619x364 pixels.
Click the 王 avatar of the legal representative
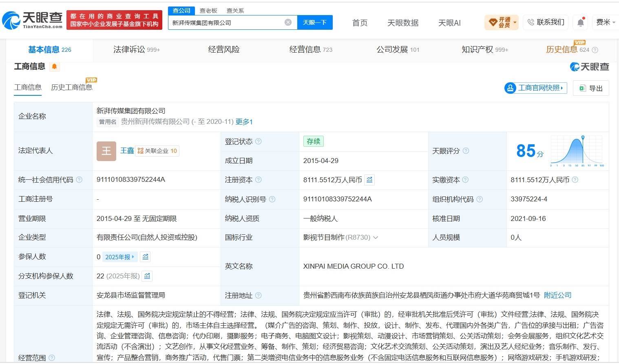pyautogui.click(x=106, y=151)
